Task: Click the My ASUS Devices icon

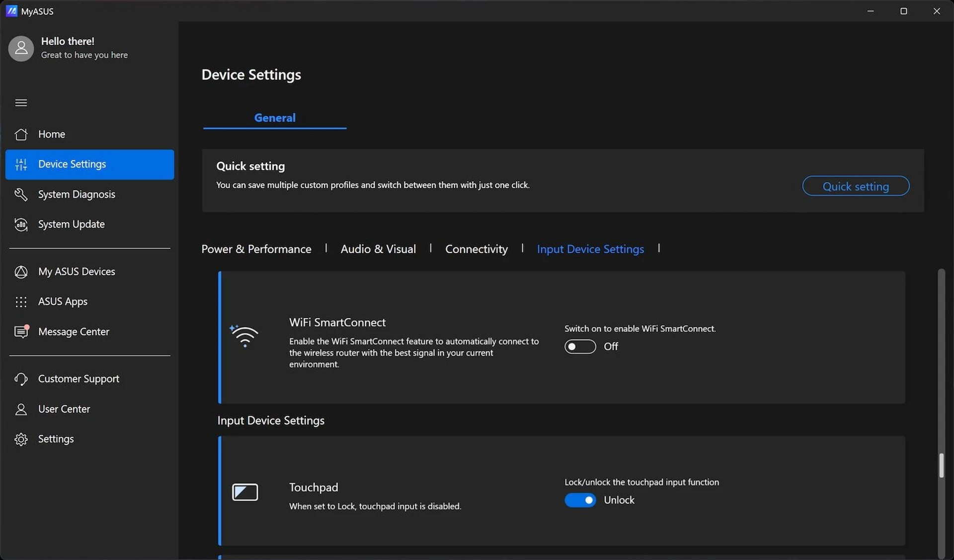Action: point(21,272)
